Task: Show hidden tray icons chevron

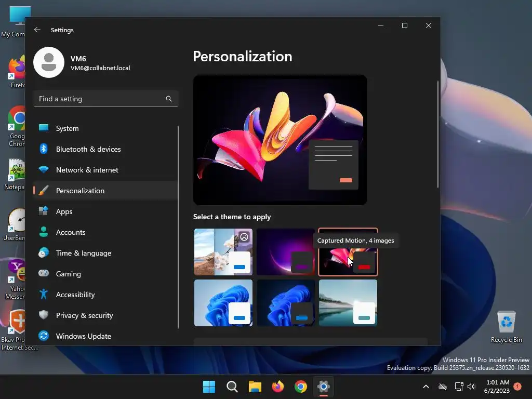Action: coord(426,387)
